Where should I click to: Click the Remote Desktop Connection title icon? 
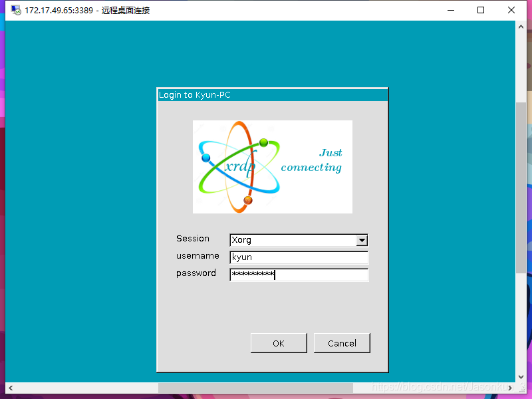pos(15,10)
